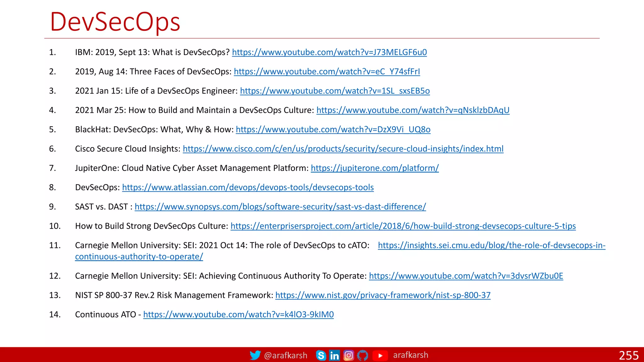The width and height of the screenshot is (644, 362).
Task: Click the GitHub icon in footer
Action: click(x=363, y=355)
